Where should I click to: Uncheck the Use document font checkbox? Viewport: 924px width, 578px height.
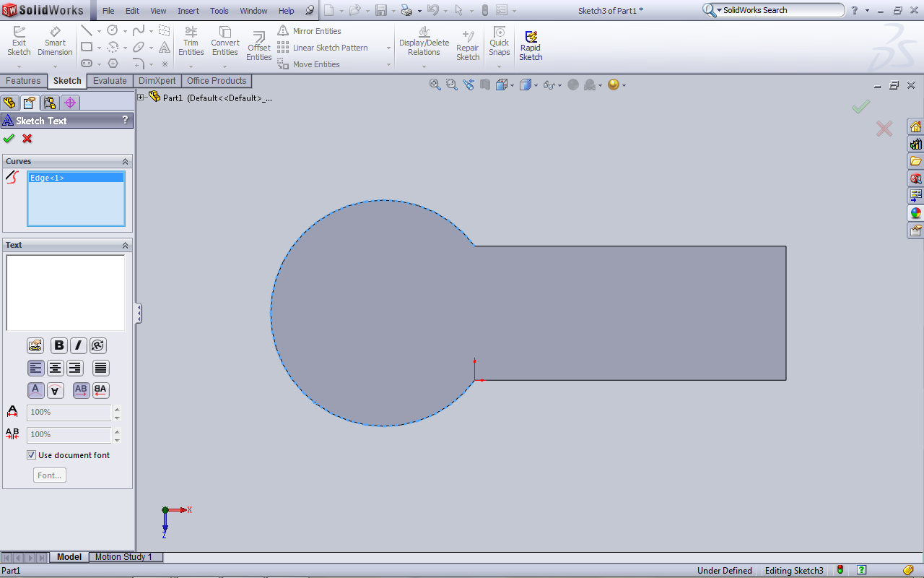pos(31,455)
